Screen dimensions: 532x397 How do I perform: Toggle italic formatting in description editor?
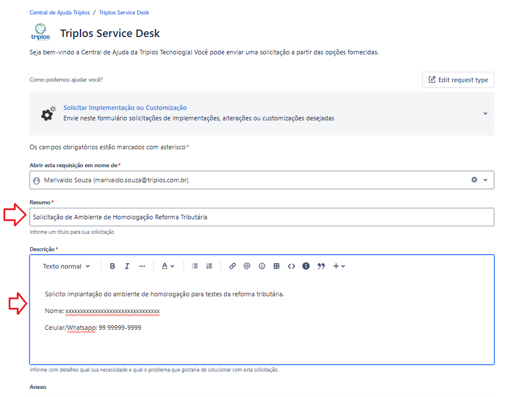127,266
